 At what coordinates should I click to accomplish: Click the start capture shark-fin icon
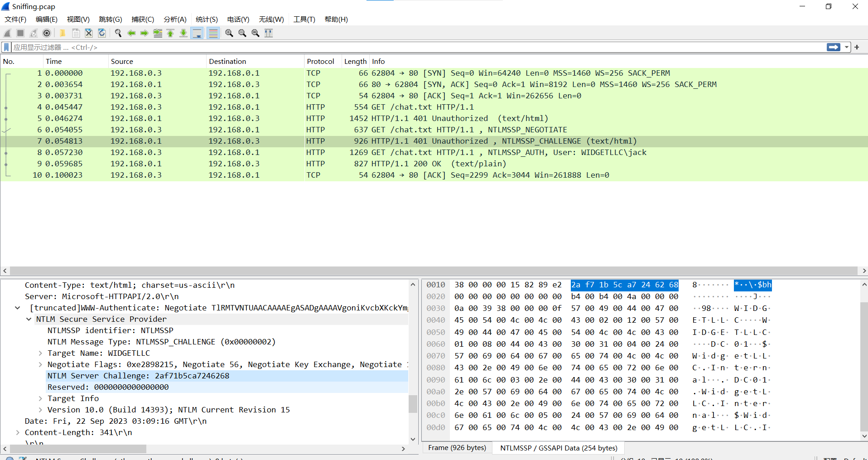7,33
